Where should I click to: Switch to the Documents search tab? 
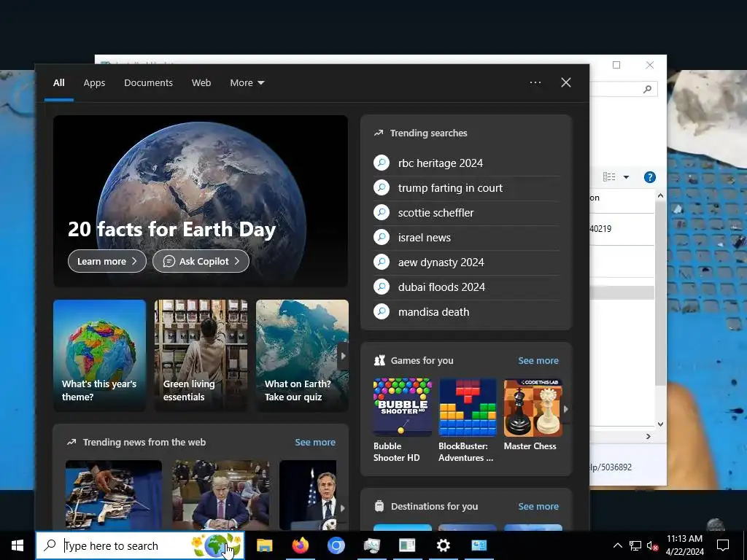coord(148,83)
